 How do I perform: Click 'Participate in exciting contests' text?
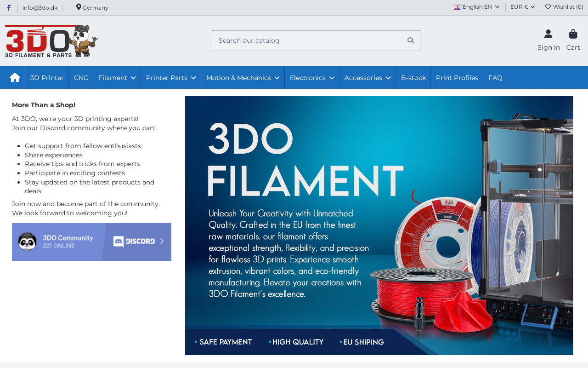click(75, 173)
